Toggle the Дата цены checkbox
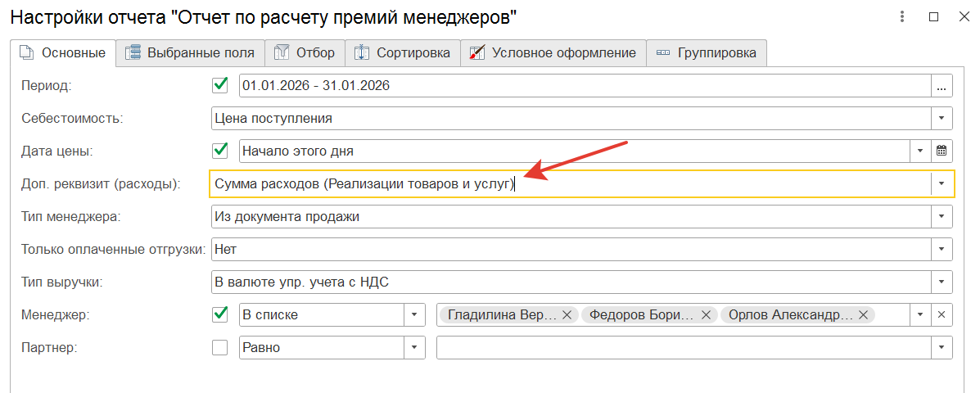 tap(220, 150)
